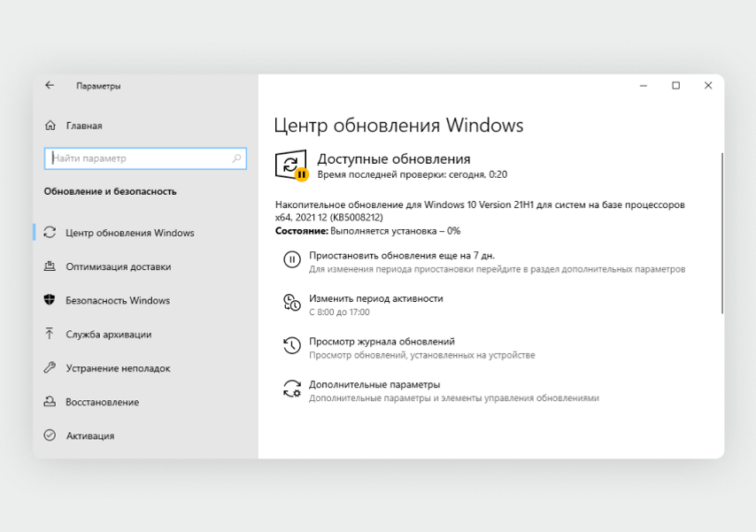Viewport: 756px width, 532px height.
Task: Minimize the Параметры window
Action: (644, 85)
